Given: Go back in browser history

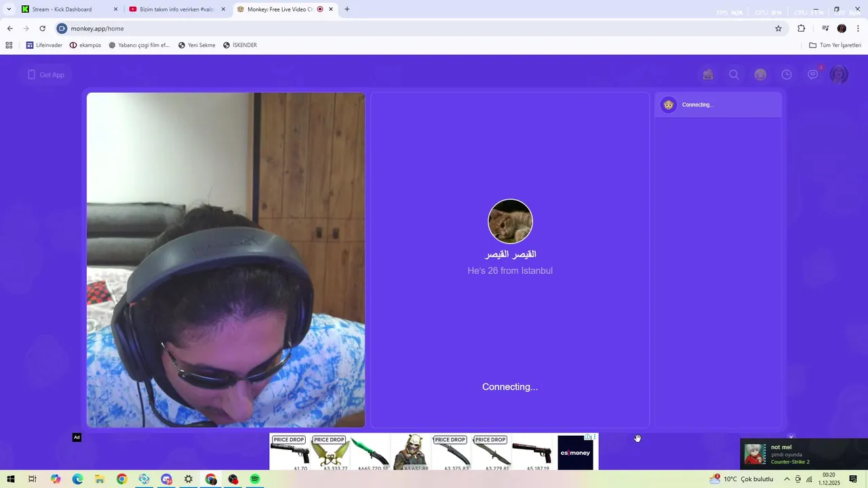Looking at the screenshot, I should pyautogui.click(x=9, y=28).
